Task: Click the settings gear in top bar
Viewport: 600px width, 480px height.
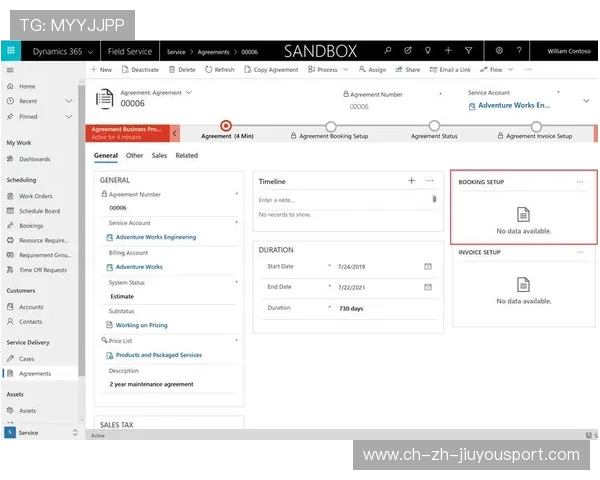Action: tap(499, 51)
